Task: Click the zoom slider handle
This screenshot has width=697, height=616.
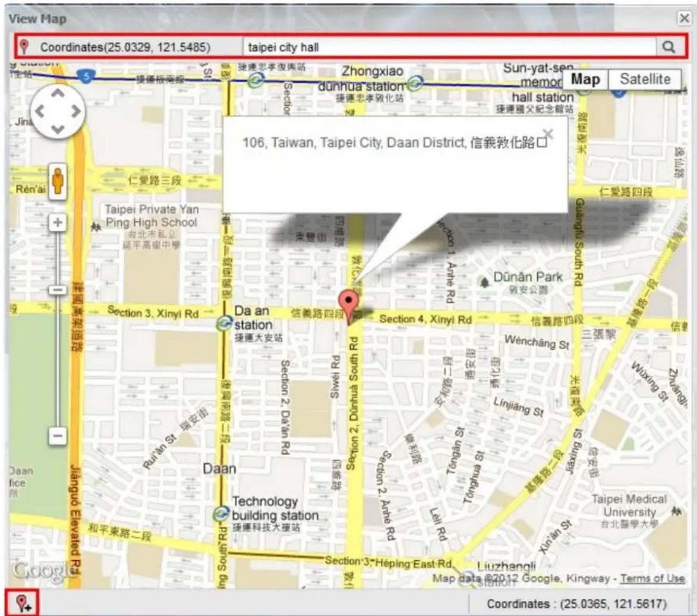Action: click(58, 290)
